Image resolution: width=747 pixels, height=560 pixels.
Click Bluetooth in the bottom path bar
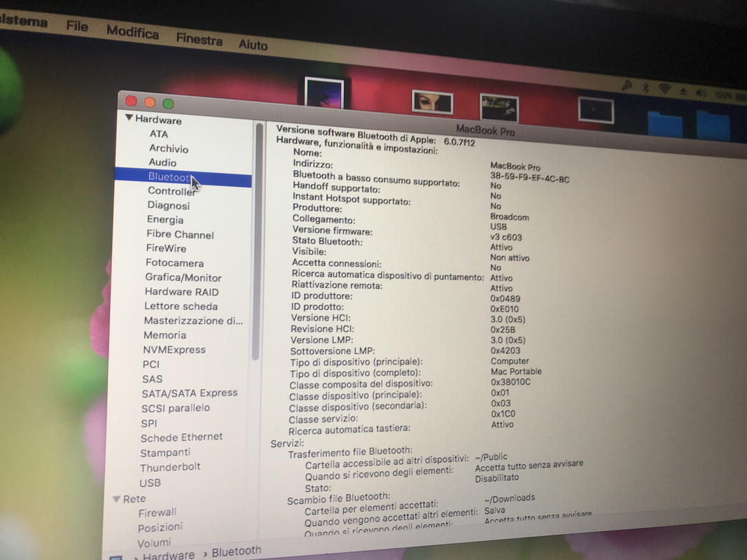tap(237, 552)
